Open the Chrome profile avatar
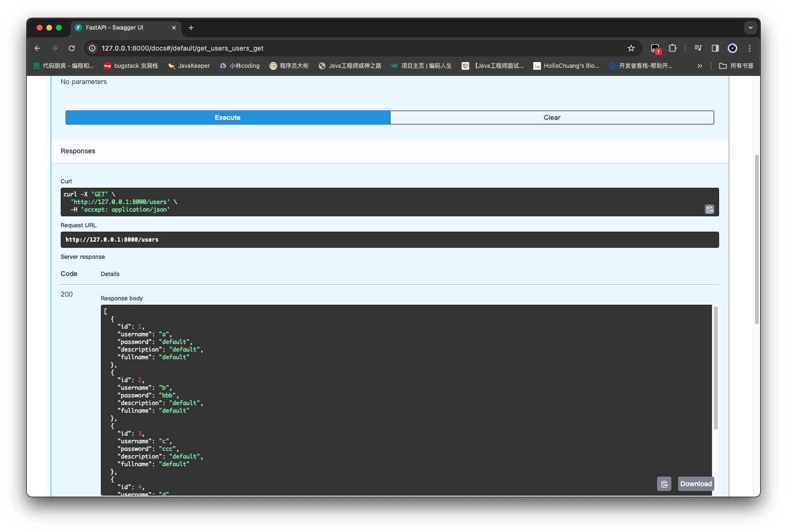This screenshot has width=787, height=532. point(732,48)
